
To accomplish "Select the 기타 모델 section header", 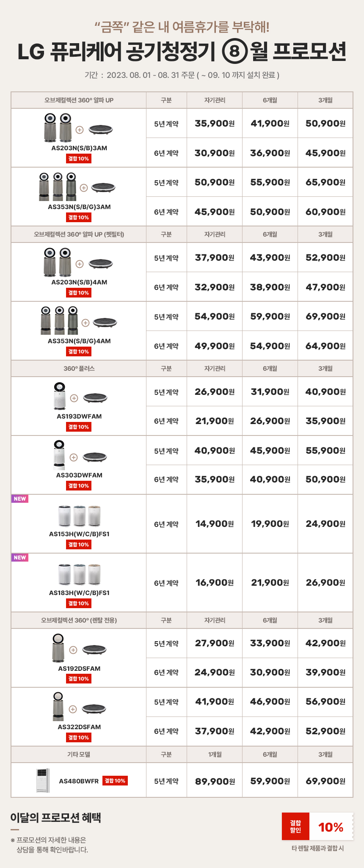I will point(79,755).
